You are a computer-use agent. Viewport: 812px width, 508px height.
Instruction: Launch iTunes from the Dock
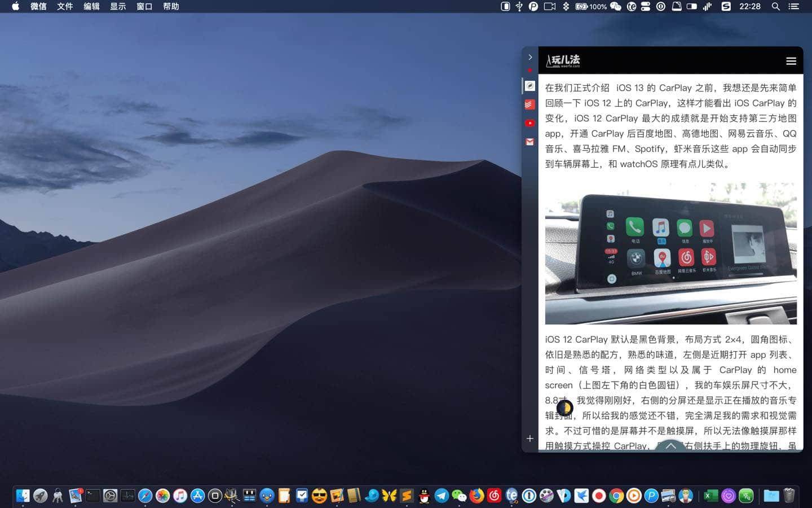point(180,496)
